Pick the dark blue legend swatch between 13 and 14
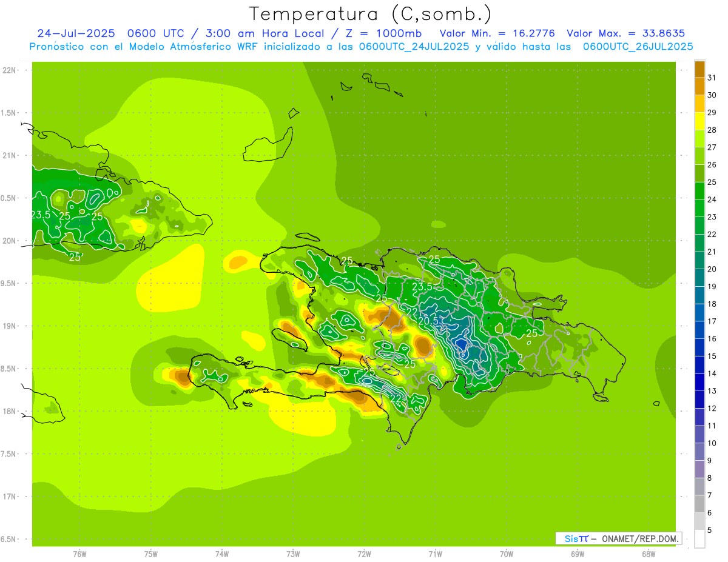The image size is (728, 562). (x=699, y=382)
